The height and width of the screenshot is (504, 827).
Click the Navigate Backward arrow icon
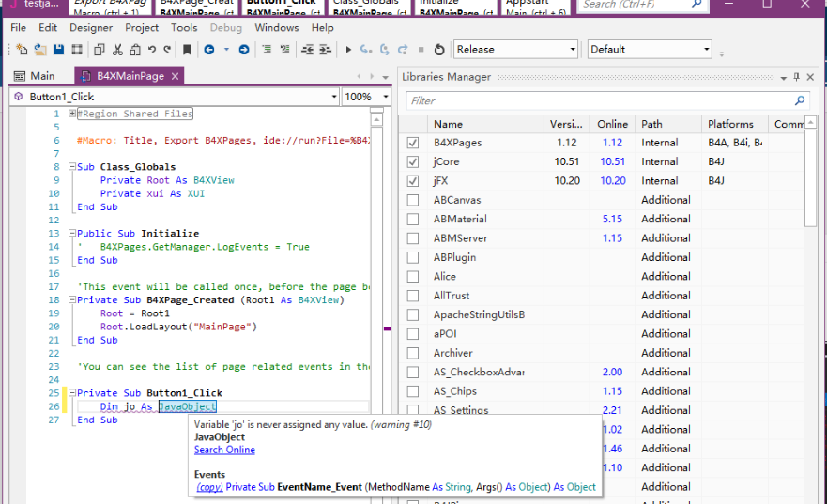pyautogui.click(x=209, y=50)
